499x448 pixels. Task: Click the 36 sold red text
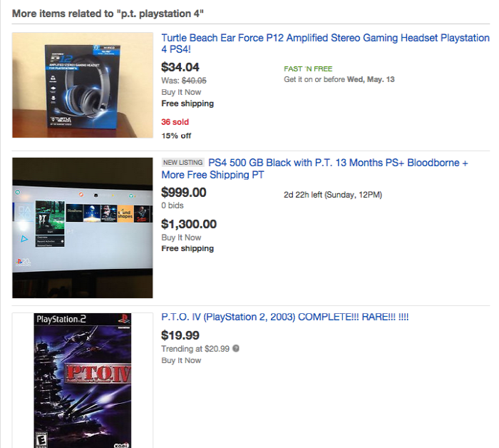(175, 122)
